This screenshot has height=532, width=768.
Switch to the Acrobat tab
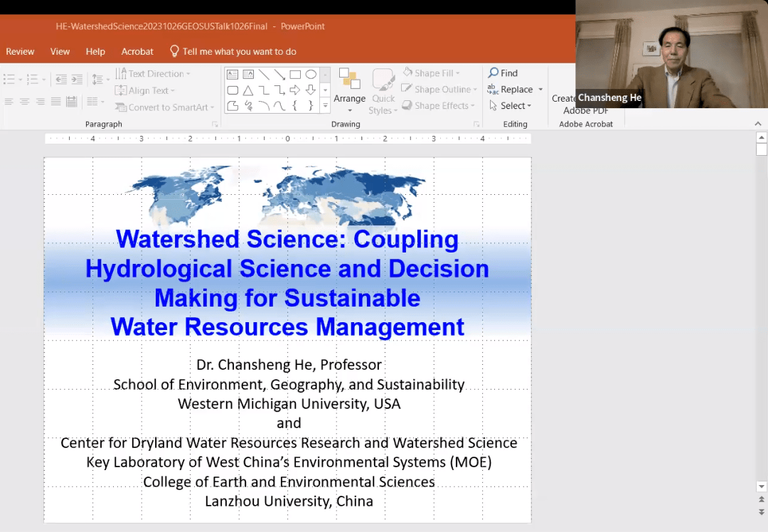click(137, 51)
